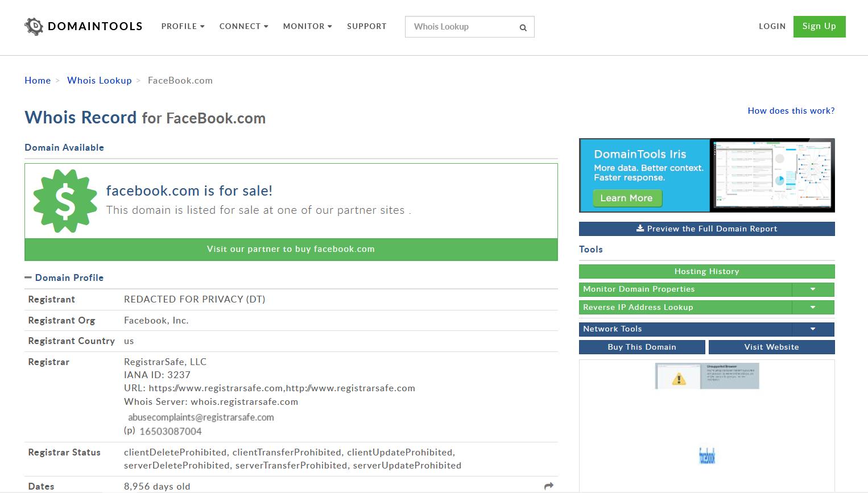Click the phone number 16503087004
The image size is (868, 493).
tap(171, 431)
